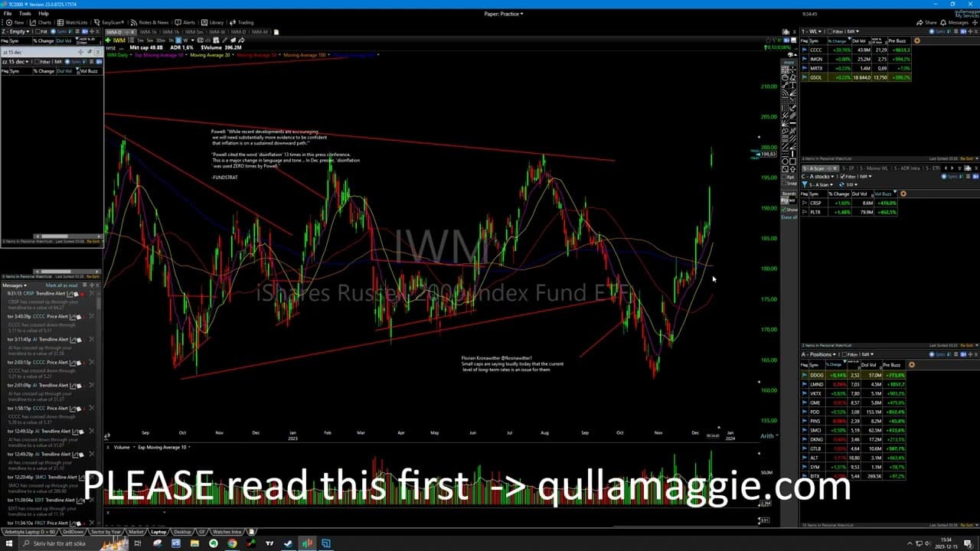Open the Volume indicator dropdown
This screenshot has height=551, width=980.
click(122, 447)
